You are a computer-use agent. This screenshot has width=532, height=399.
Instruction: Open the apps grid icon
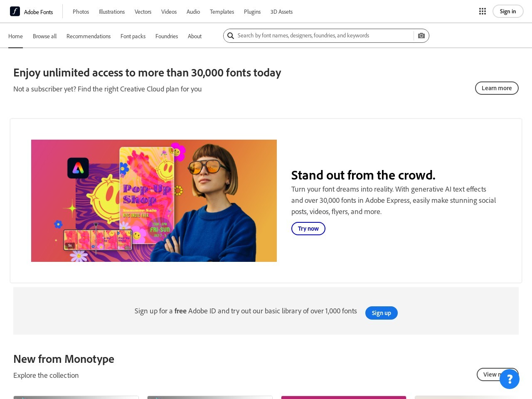click(x=483, y=12)
